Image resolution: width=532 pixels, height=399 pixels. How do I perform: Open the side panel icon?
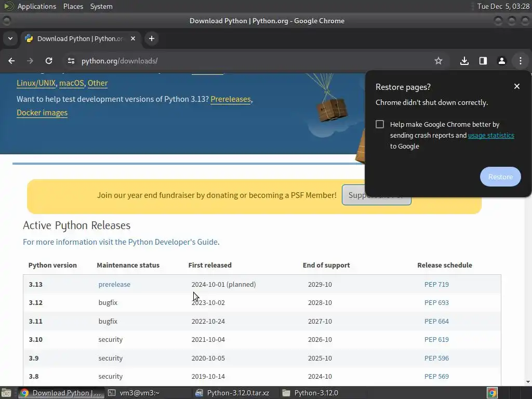[x=483, y=61]
